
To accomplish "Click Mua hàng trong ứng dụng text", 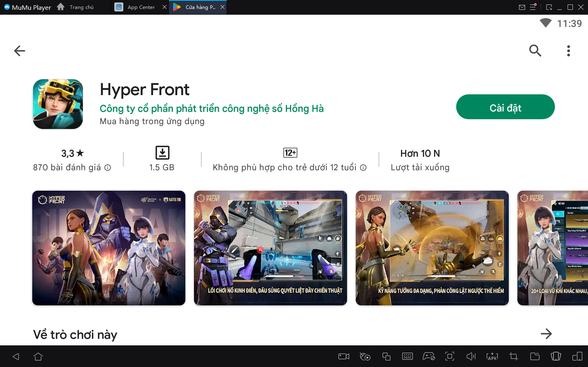I will point(152,121).
